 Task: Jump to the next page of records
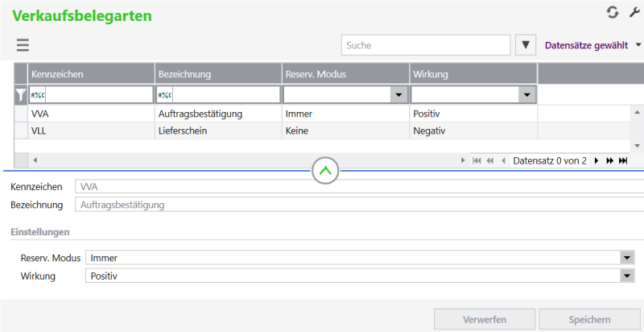(x=609, y=160)
